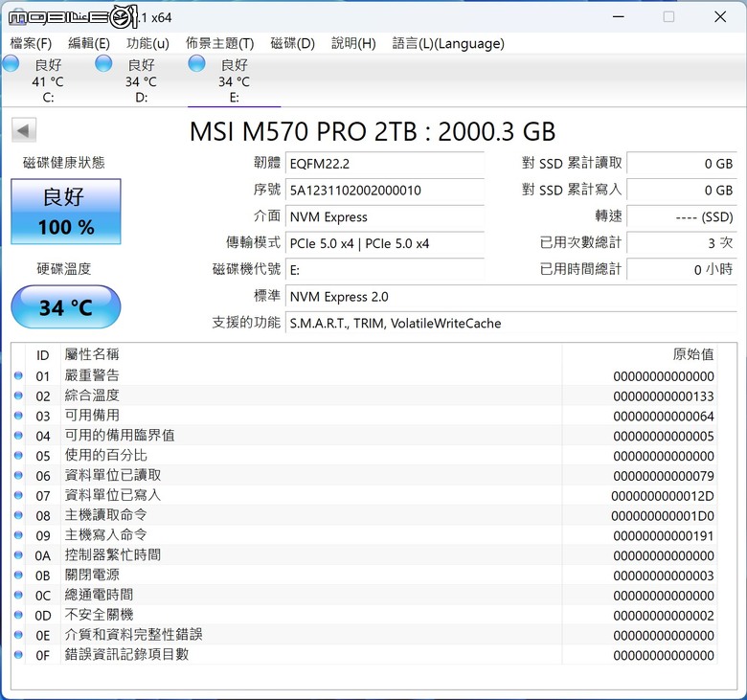Click the blue status orb for E: drive
This screenshot has height=700, width=747.
coord(196,63)
